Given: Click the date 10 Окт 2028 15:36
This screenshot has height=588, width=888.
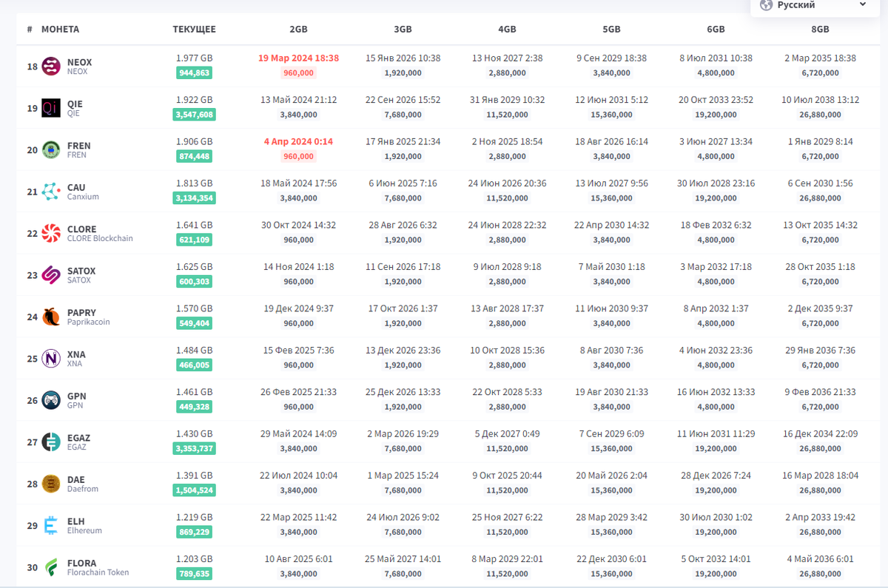Looking at the screenshot, I should [x=507, y=351].
